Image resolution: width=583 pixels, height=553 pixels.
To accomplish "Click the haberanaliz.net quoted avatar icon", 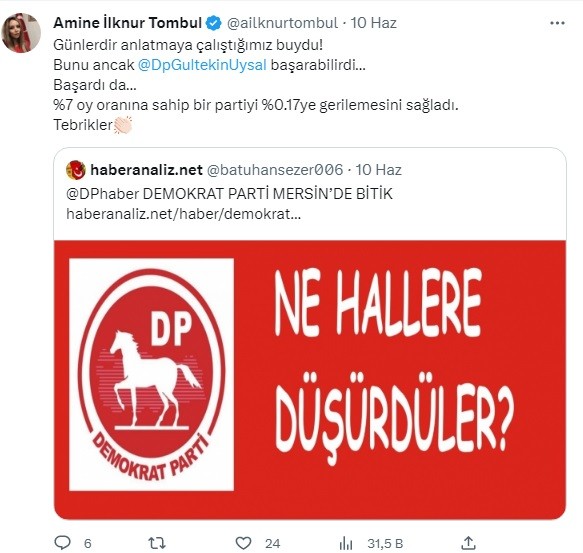I will 75,170.
